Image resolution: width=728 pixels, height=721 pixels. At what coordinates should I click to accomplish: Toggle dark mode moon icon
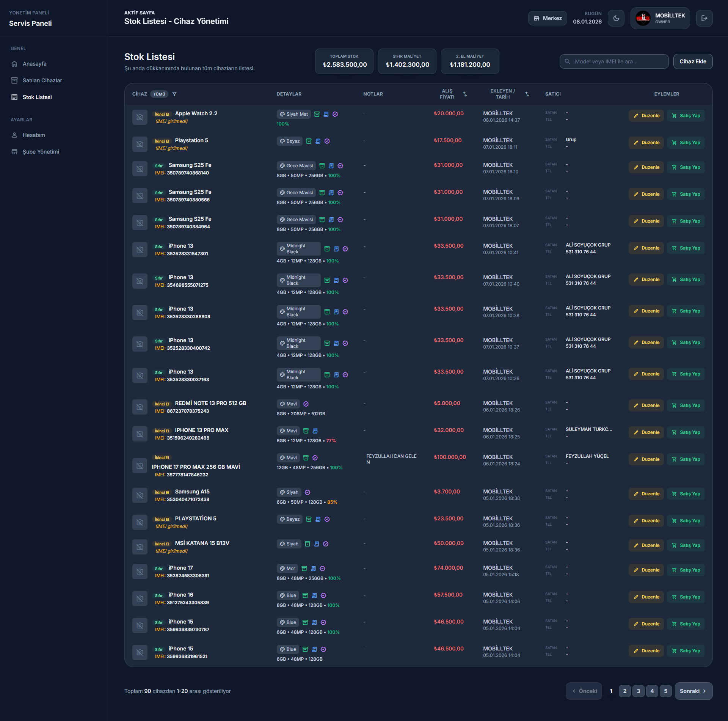pos(616,18)
